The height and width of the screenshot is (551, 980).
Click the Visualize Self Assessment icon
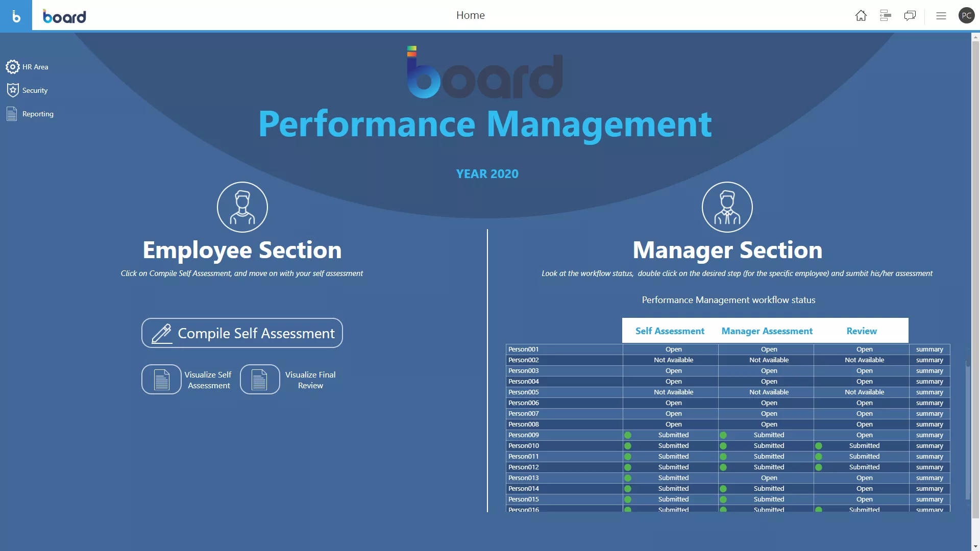click(161, 380)
